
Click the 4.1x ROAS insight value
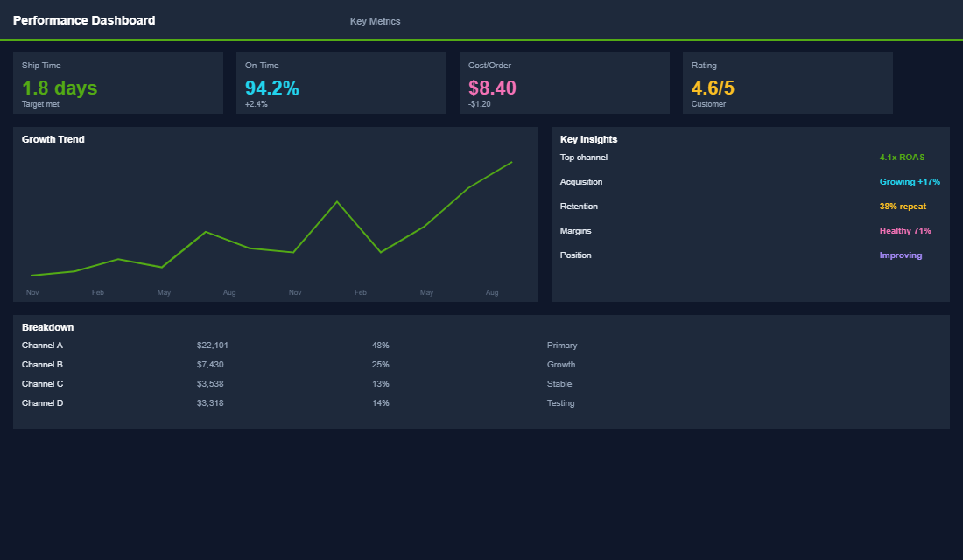[901, 157]
